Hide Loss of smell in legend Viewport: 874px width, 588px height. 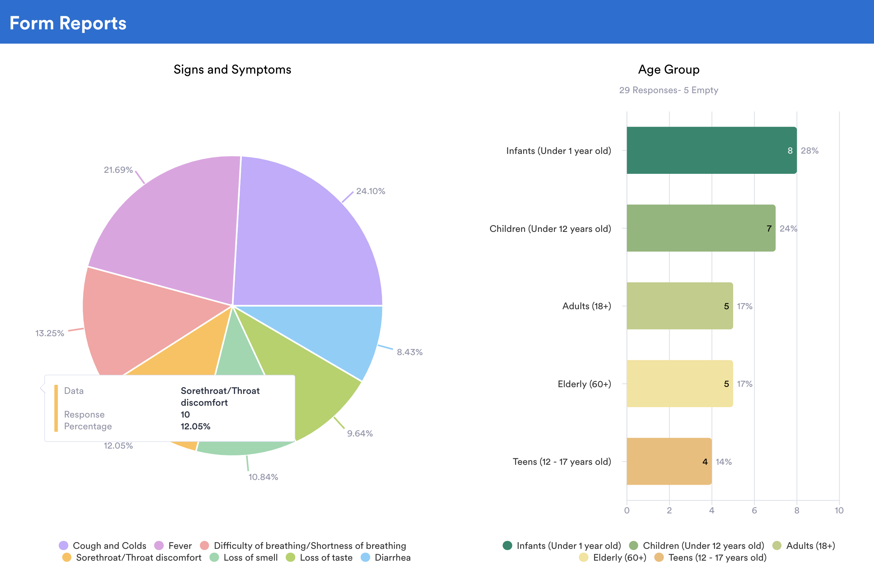250,558
